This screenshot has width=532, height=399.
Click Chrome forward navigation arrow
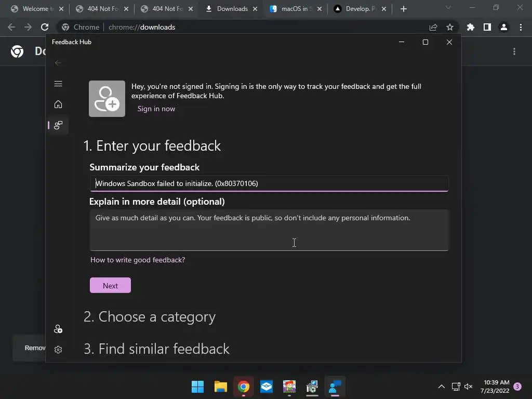(28, 27)
